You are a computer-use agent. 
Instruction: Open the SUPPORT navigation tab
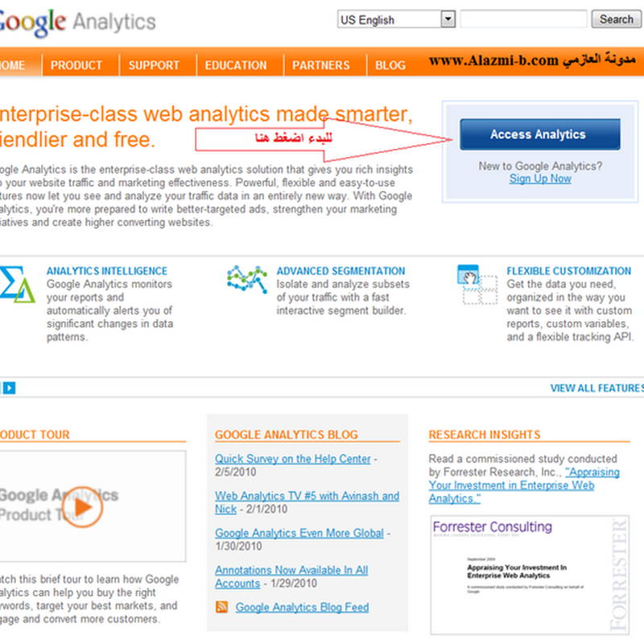click(153, 65)
